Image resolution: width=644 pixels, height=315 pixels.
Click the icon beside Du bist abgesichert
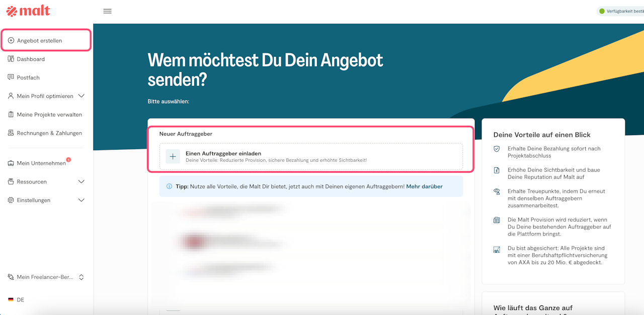(x=497, y=249)
